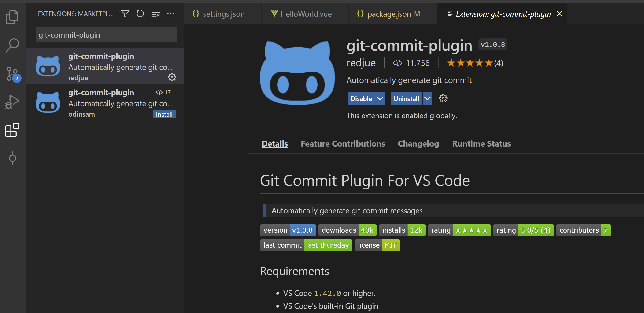Click the EXTENSIONS: MARKETPL... panel title
This screenshot has height=313, width=644.
[75, 14]
